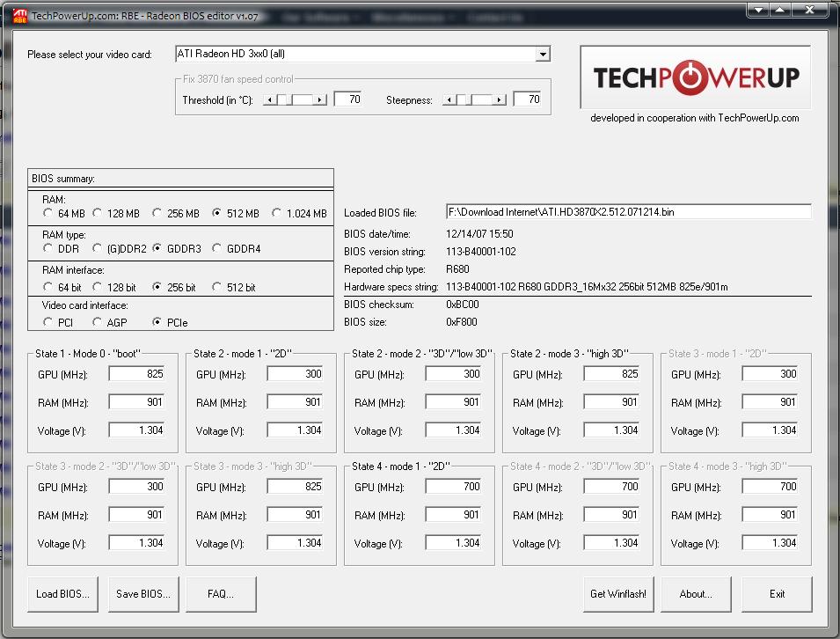The width and height of the screenshot is (840, 639).
Task: Click BIOS date value 12/14/07 15:50
Action: tap(479, 234)
